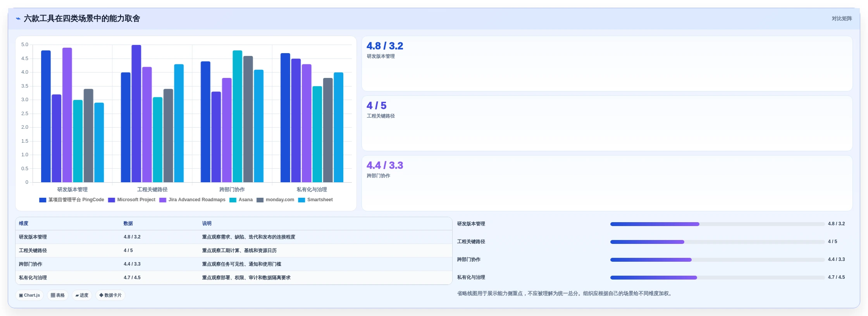
Task: Click the Asana bar in 跨部门协作 group
Action: pos(238,116)
